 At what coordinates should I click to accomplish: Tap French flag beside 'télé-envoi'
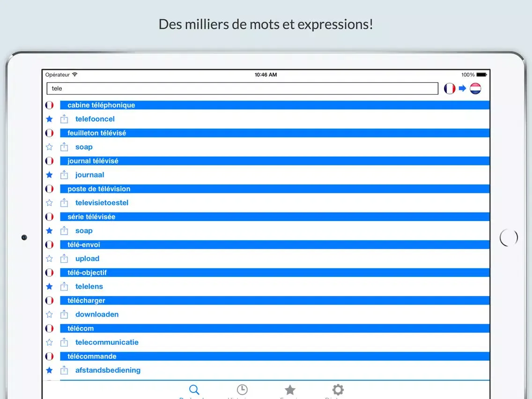[49, 244]
